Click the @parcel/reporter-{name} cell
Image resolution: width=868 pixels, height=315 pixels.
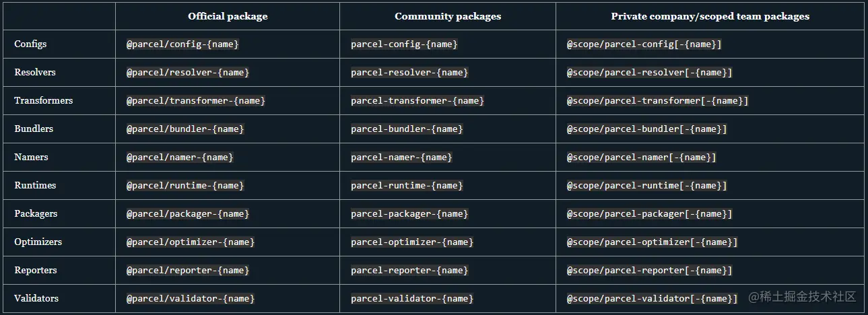click(x=188, y=271)
